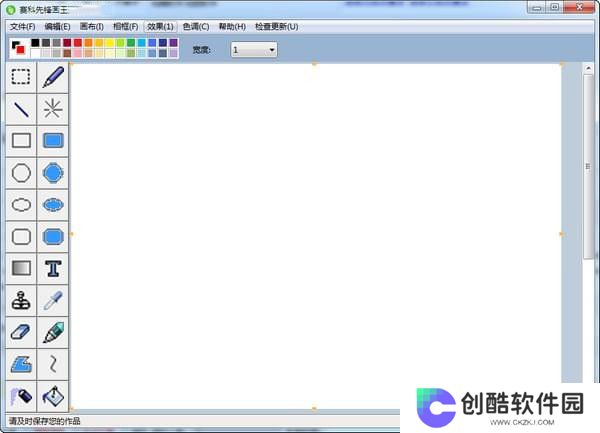Viewport: 600px width, 433px height.
Task: Pick the navy blue color swatch
Action: coord(163,42)
